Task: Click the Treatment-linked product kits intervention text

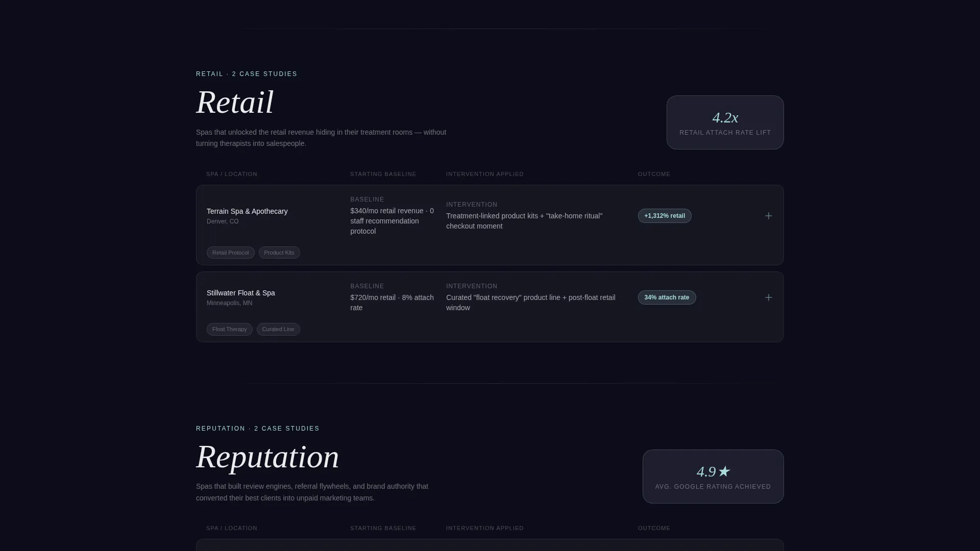Action: [524, 221]
